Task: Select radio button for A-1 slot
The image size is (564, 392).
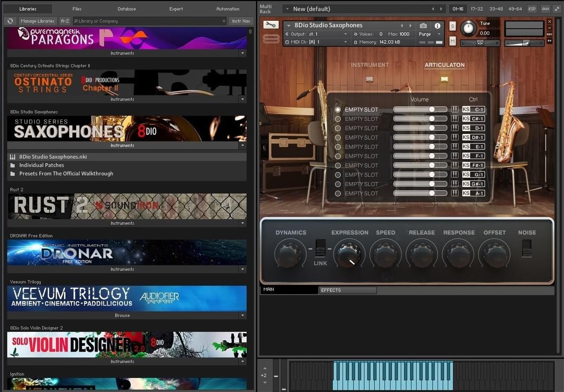Action: 337,193
